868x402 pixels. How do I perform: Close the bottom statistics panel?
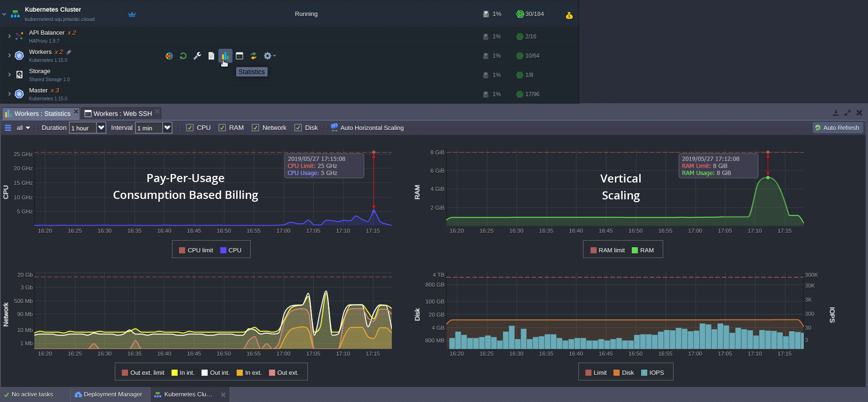tap(859, 113)
